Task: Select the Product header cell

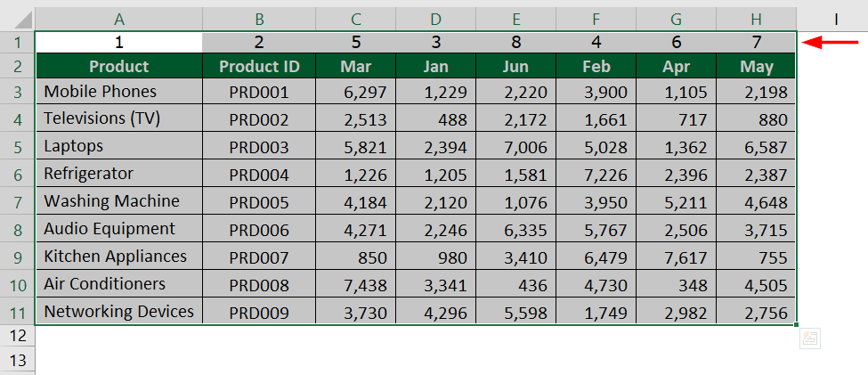Action: tap(119, 66)
